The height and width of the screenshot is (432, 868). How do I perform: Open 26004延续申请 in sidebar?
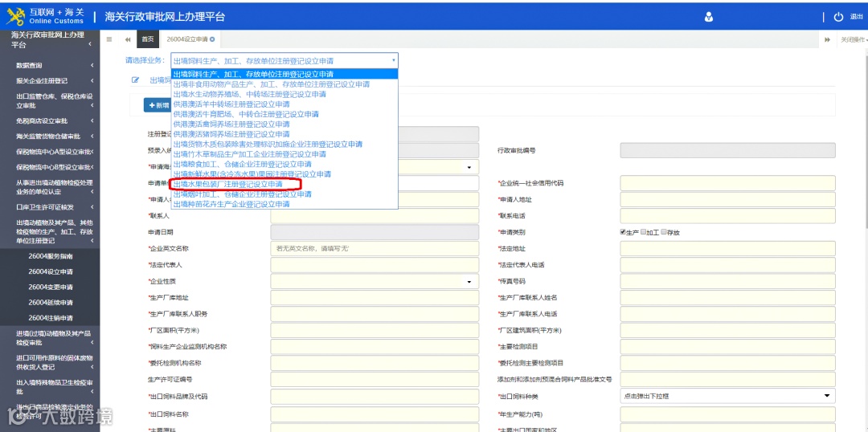(51, 303)
